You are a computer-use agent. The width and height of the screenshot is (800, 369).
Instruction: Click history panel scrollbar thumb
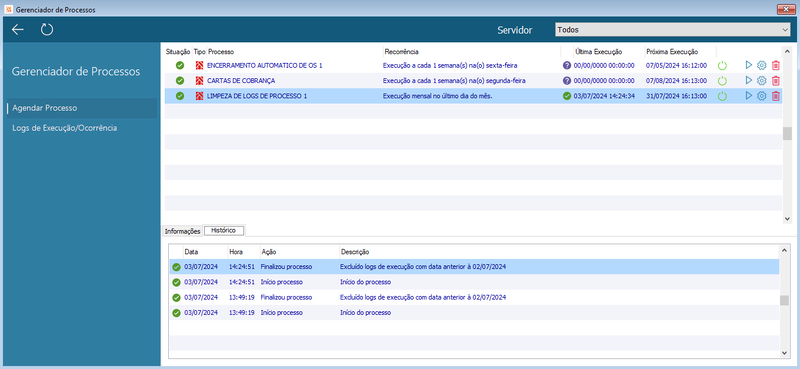784,300
